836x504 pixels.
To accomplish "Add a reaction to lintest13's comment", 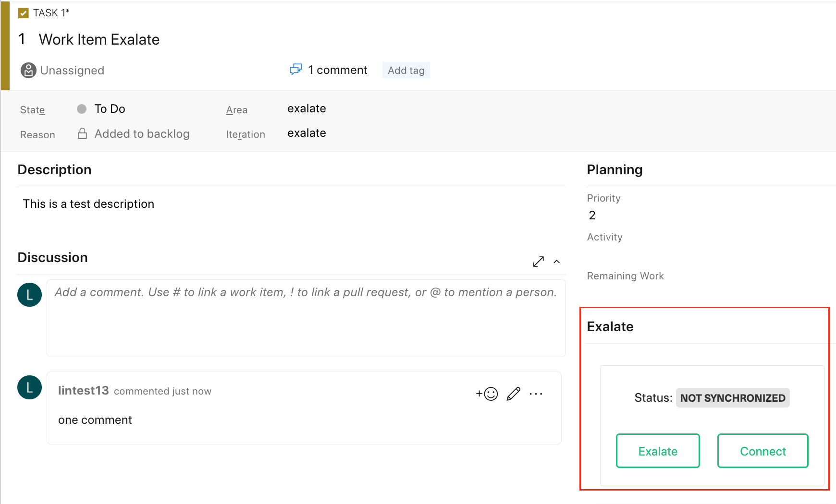I will 487,394.
